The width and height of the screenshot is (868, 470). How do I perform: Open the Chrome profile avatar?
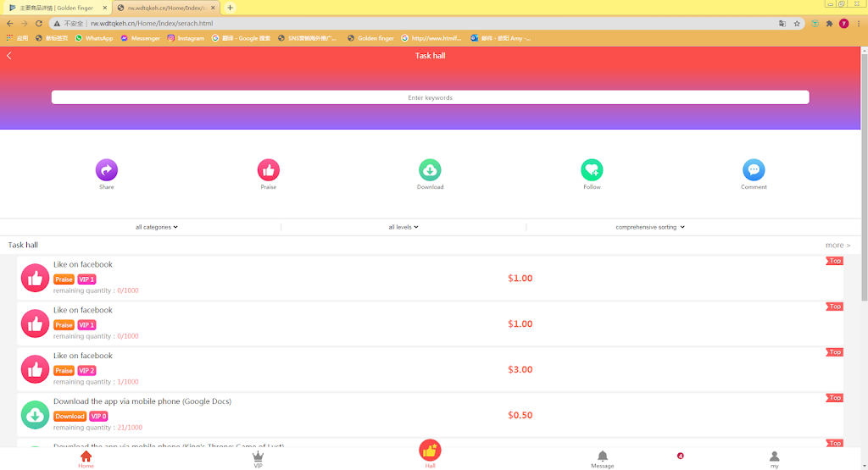click(x=843, y=23)
